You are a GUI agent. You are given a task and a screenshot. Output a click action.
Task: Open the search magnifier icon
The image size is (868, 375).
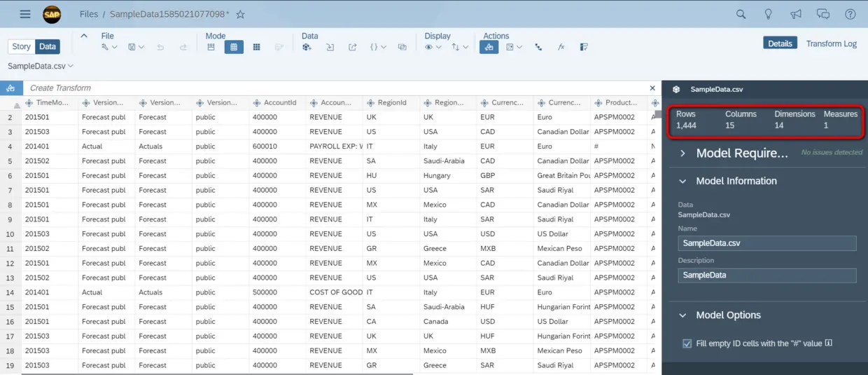click(x=741, y=14)
